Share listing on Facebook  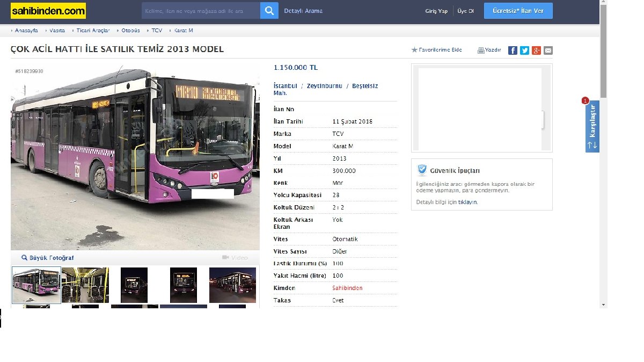(x=513, y=50)
